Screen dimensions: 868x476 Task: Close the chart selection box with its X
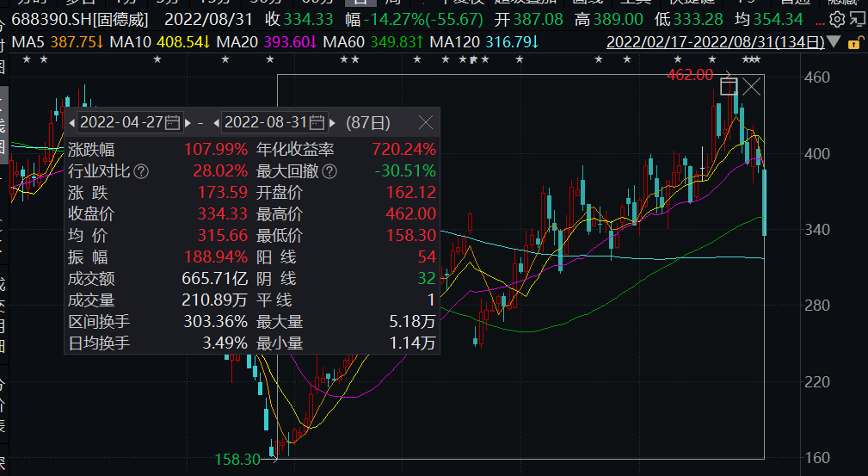click(x=751, y=86)
